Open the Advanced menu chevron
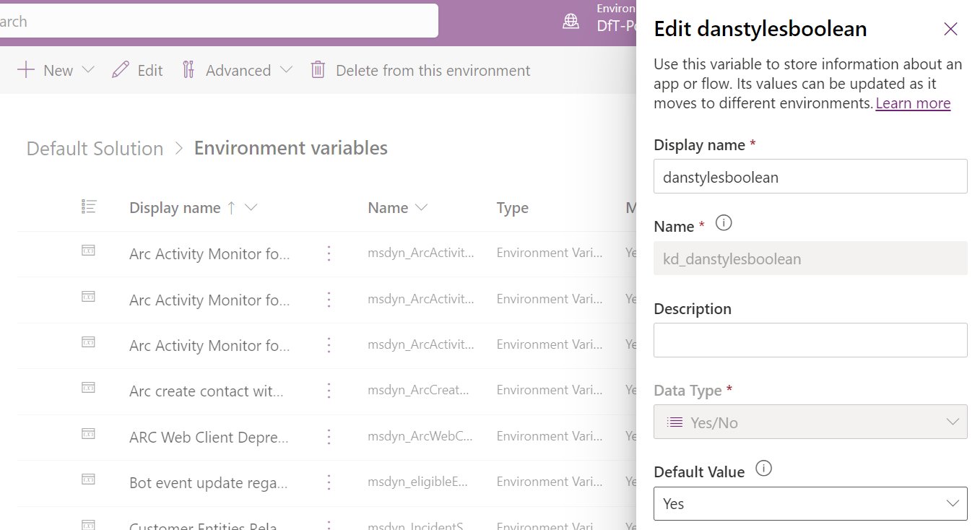The image size is (980, 530). click(x=287, y=69)
